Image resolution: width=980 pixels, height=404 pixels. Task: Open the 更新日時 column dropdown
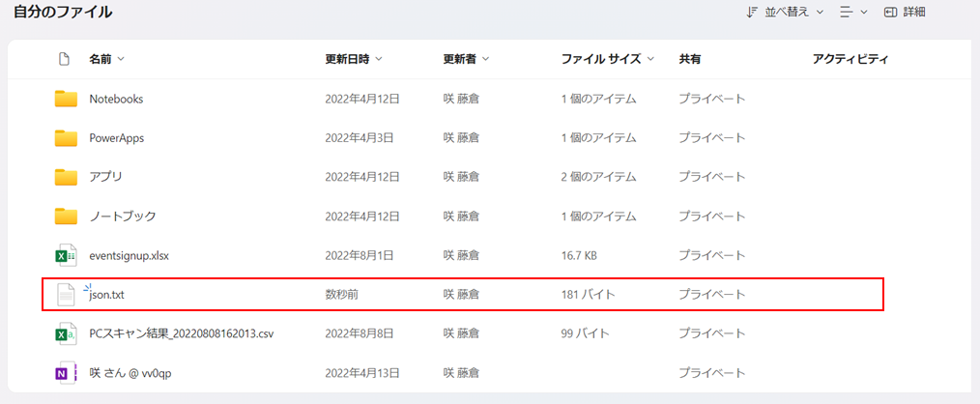pos(354,59)
